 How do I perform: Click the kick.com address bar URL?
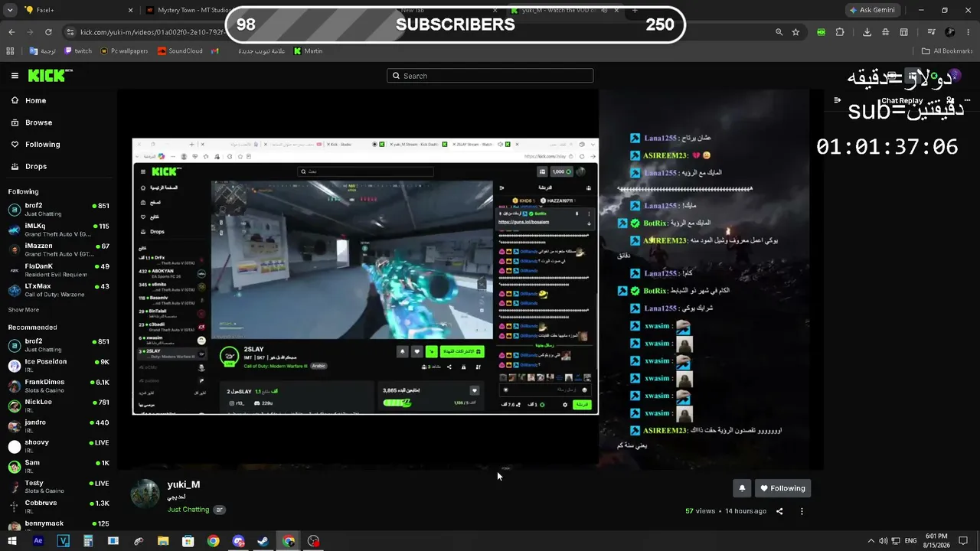(x=154, y=32)
